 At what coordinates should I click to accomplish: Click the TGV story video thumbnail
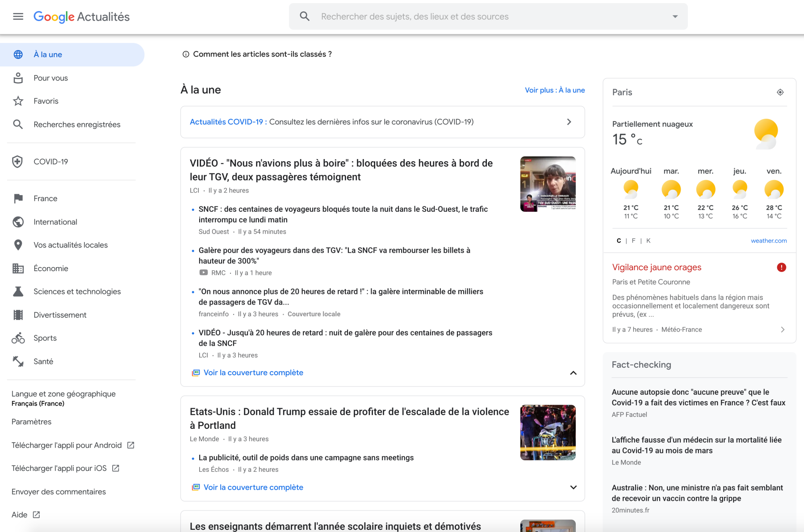[548, 184]
